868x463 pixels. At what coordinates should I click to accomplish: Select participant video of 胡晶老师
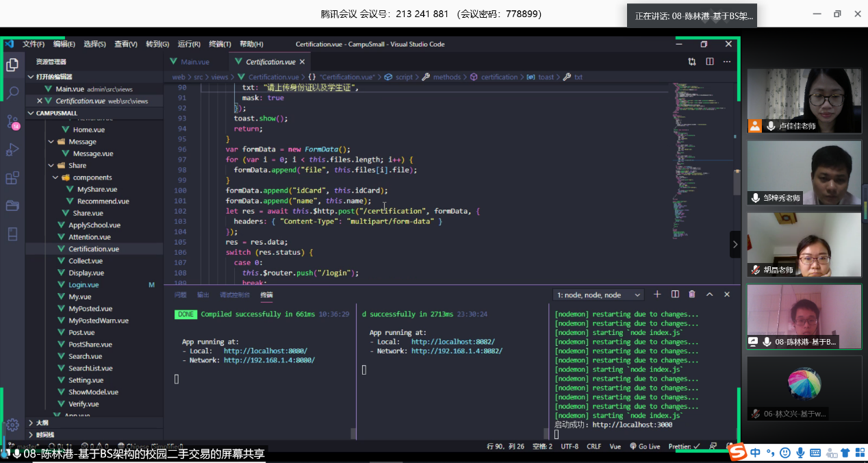[804, 245]
